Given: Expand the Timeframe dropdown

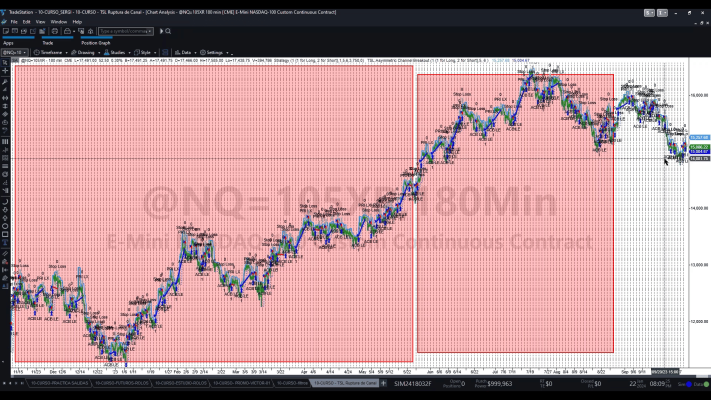Looking at the screenshot, I should tap(50, 53).
